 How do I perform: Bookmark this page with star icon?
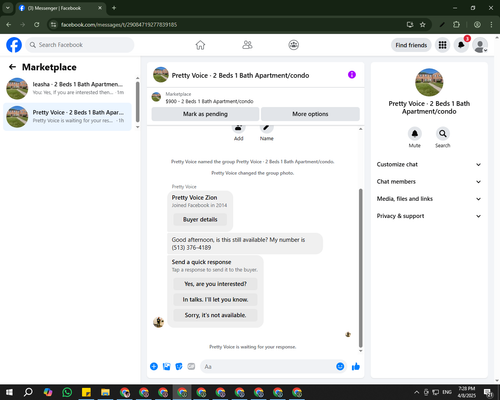tap(423, 25)
